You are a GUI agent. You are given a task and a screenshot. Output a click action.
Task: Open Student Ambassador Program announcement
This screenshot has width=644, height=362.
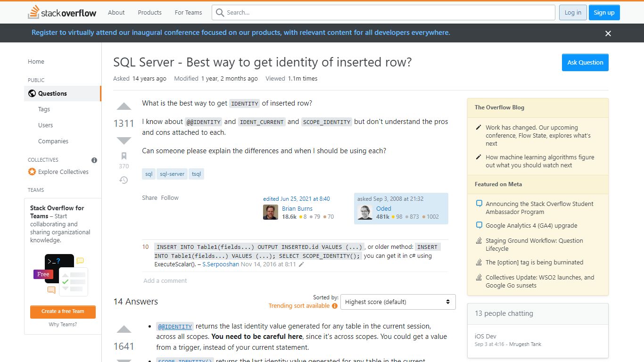tap(539, 208)
